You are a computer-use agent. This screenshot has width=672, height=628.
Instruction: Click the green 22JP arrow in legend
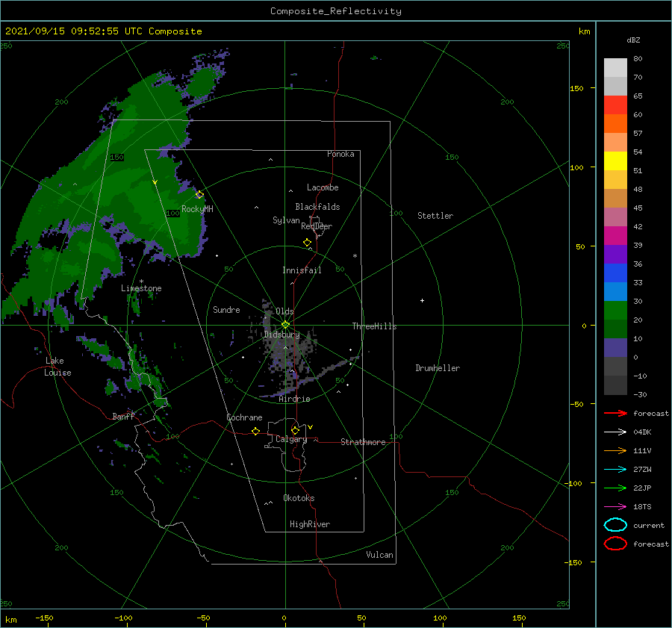[x=615, y=488]
